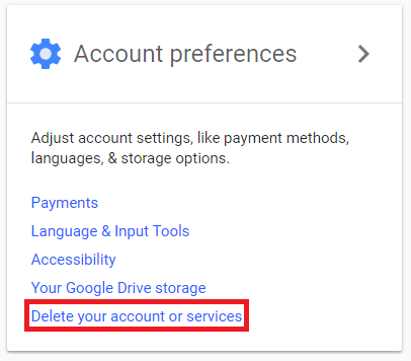The height and width of the screenshot is (361, 411).
Task: Click the blue gear icon
Action: pyautogui.click(x=46, y=54)
